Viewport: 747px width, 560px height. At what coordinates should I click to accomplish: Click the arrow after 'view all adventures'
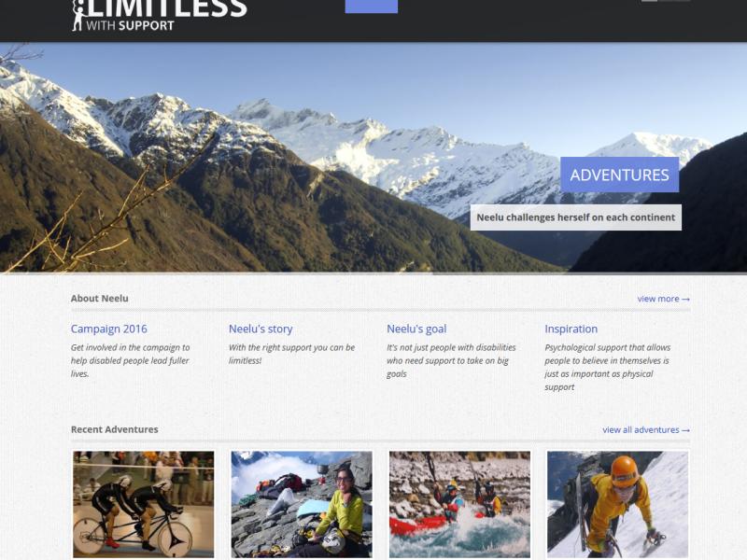pos(685,430)
